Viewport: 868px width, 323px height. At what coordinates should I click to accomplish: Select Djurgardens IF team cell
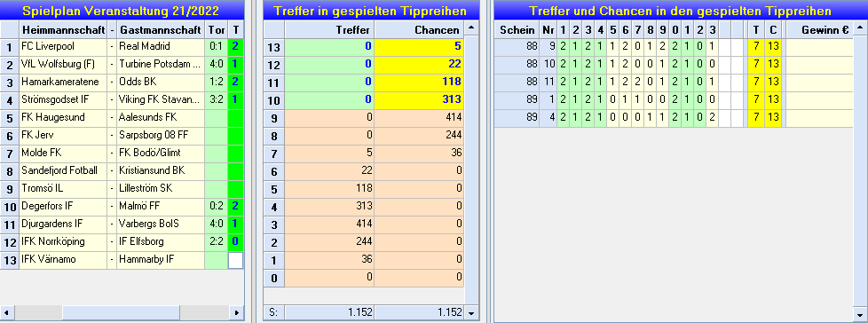click(63, 224)
